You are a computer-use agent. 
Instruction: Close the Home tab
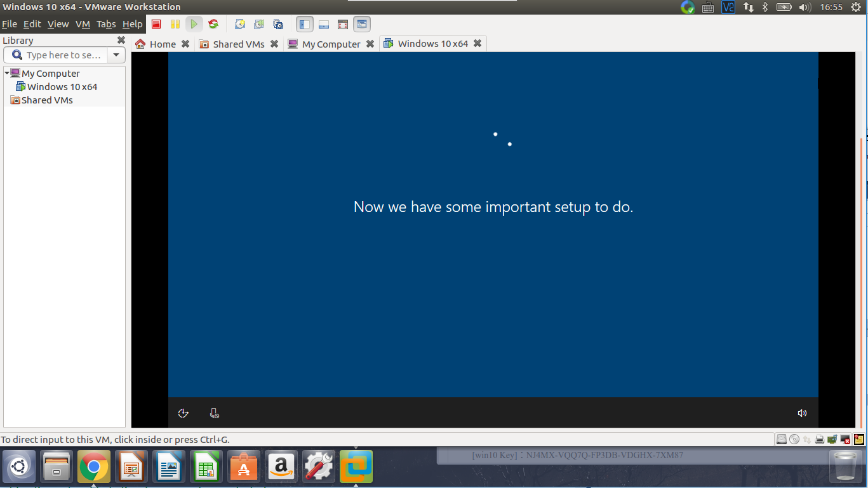[x=185, y=44]
